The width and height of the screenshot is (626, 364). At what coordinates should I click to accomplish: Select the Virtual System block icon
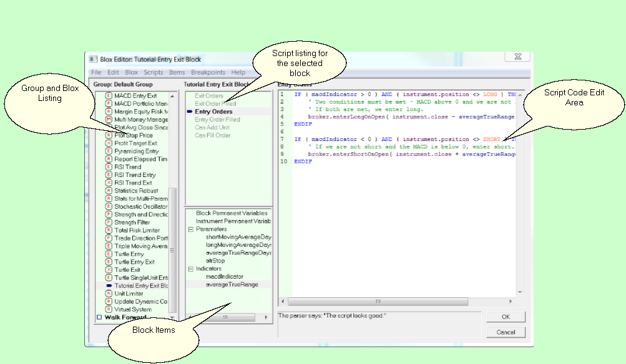pyautogui.click(x=108, y=309)
